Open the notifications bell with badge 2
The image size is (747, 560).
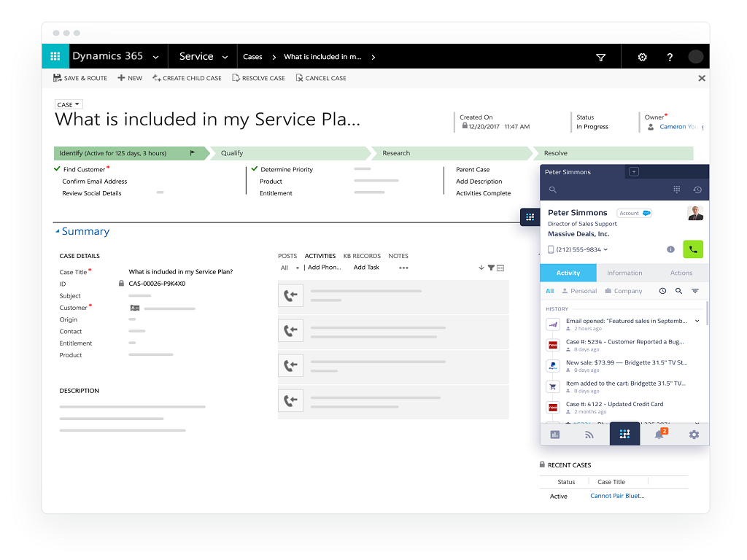[x=659, y=435]
